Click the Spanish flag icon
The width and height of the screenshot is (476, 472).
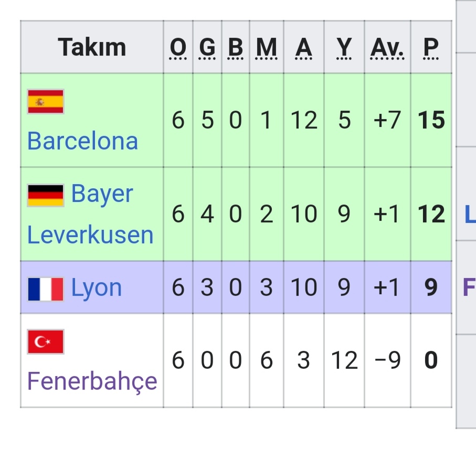click(x=46, y=102)
